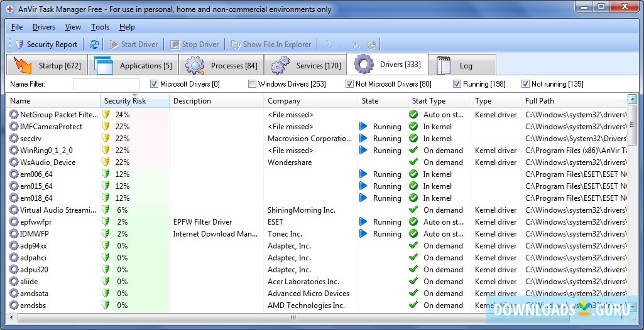Click Show File In Explorer
Screen dimensions: 644x330
pos(271,45)
